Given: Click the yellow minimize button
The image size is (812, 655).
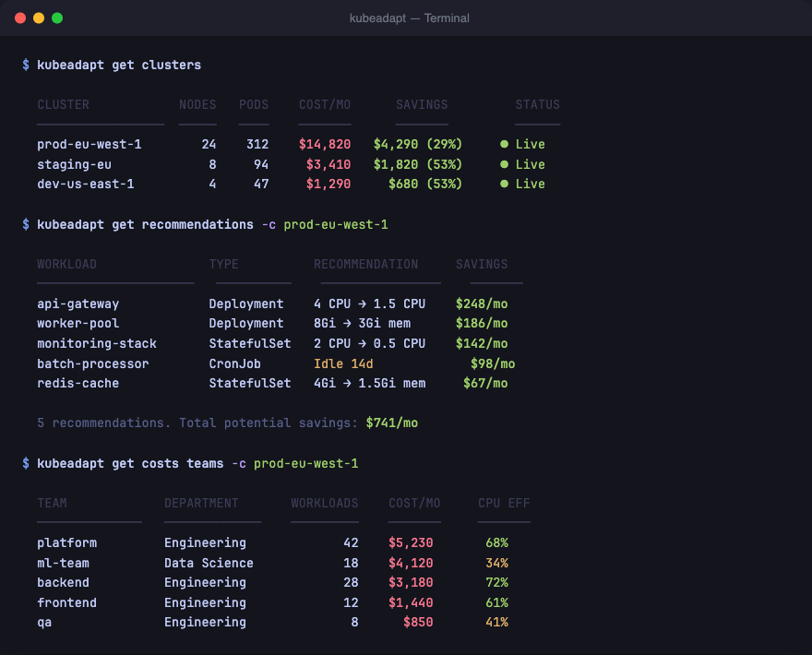Looking at the screenshot, I should pyautogui.click(x=39, y=17).
